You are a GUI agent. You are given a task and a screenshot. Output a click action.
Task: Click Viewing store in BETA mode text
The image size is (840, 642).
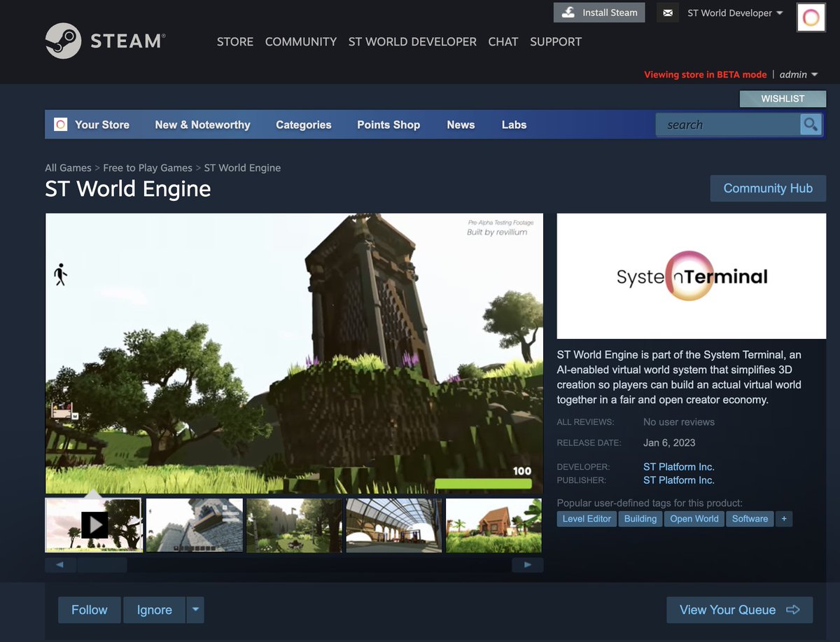coord(706,74)
